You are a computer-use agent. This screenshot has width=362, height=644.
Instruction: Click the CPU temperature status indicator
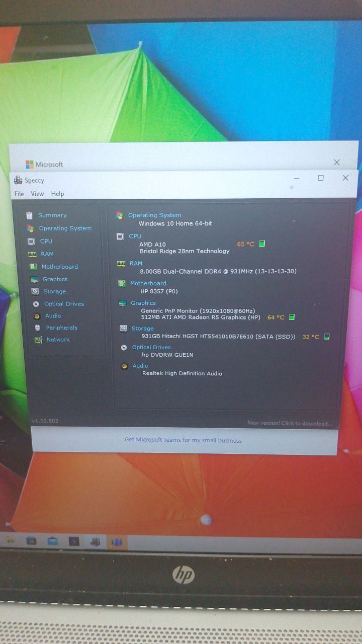pyautogui.click(x=262, y=244)
